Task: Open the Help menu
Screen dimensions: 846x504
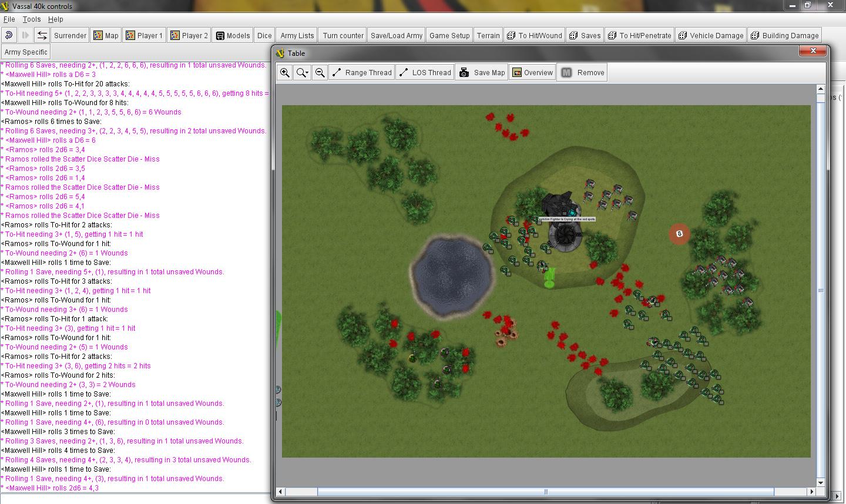Action: point(55,19)
